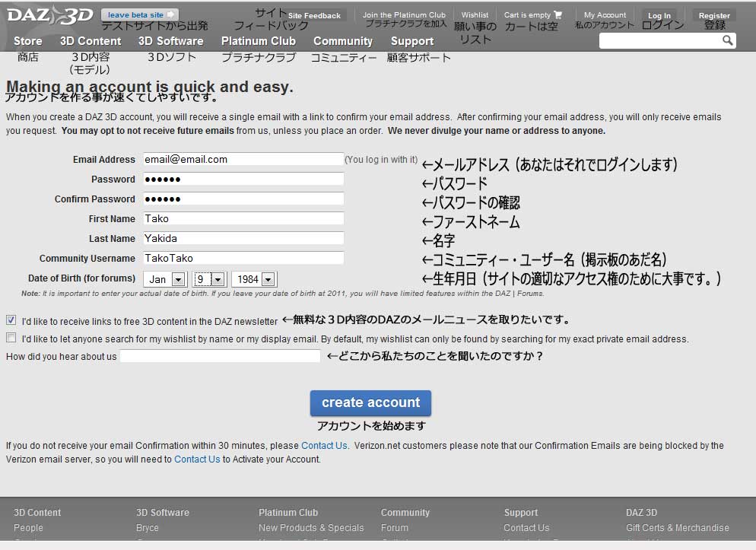Uncheck the DAZ newsletter checkbox

pyautogui.click(x=11, y=320)
